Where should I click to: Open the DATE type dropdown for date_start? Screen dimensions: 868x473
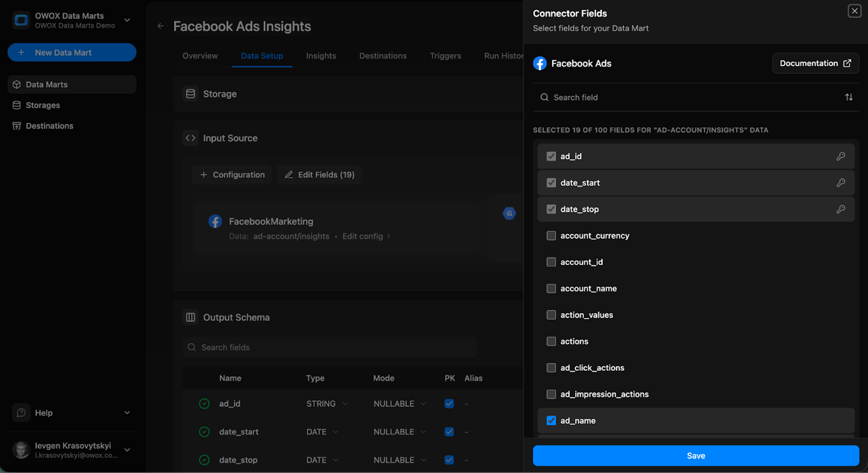click(323, 432)
